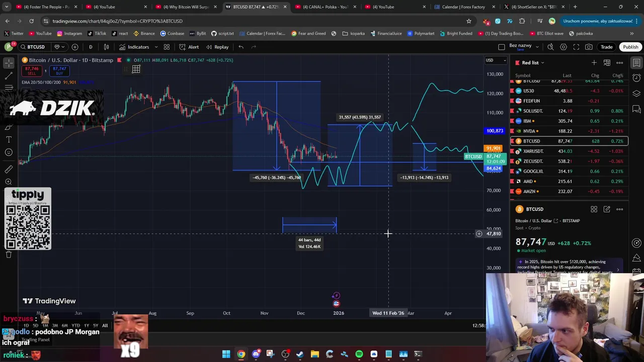Select the crosshair cursor tool
The image size is (644, 362).
[x=9, y=63]
